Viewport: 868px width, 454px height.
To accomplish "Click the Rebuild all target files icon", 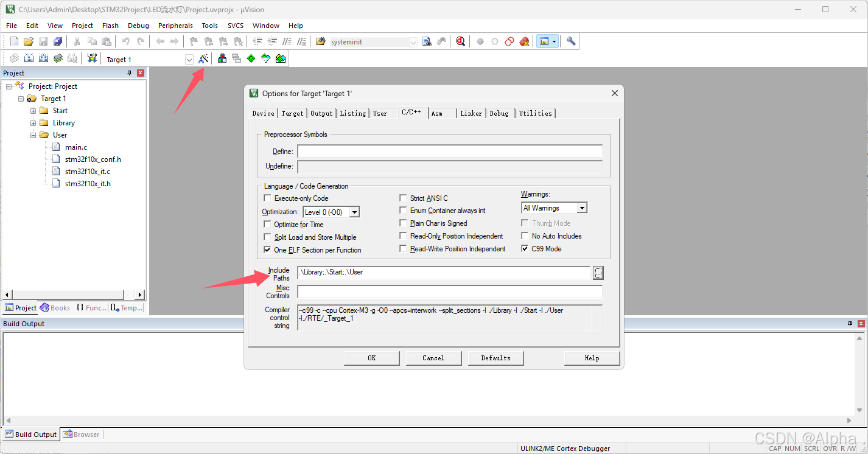I will [x=43, y=58].
